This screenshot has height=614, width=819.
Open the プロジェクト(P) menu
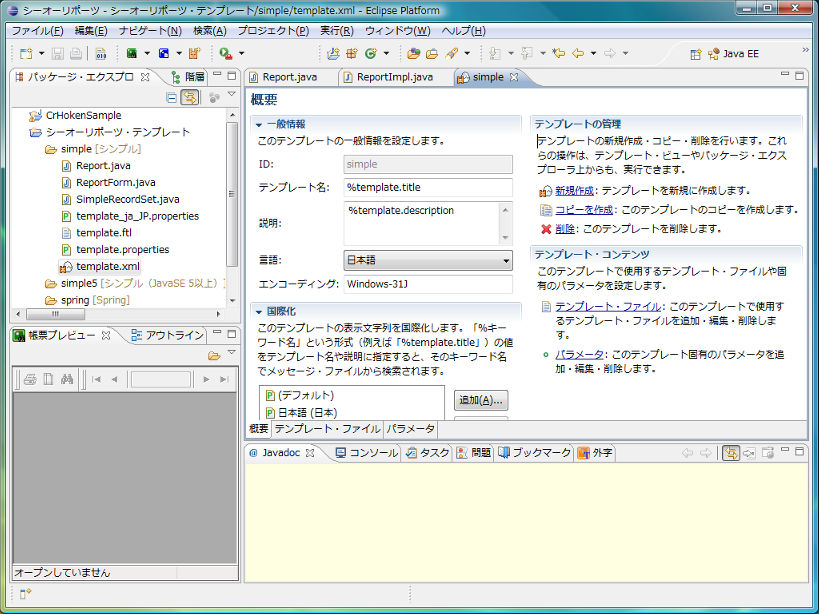[x=273, y=31]
